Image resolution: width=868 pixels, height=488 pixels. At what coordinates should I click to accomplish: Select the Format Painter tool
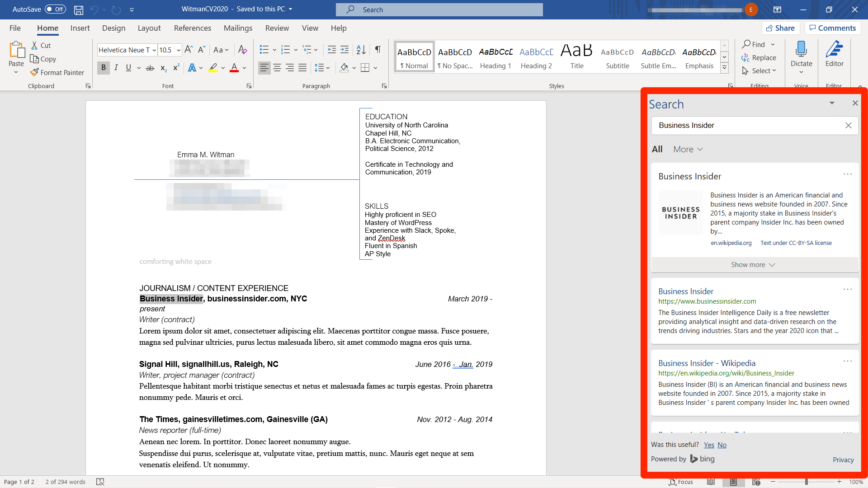[x=57, y=72]
